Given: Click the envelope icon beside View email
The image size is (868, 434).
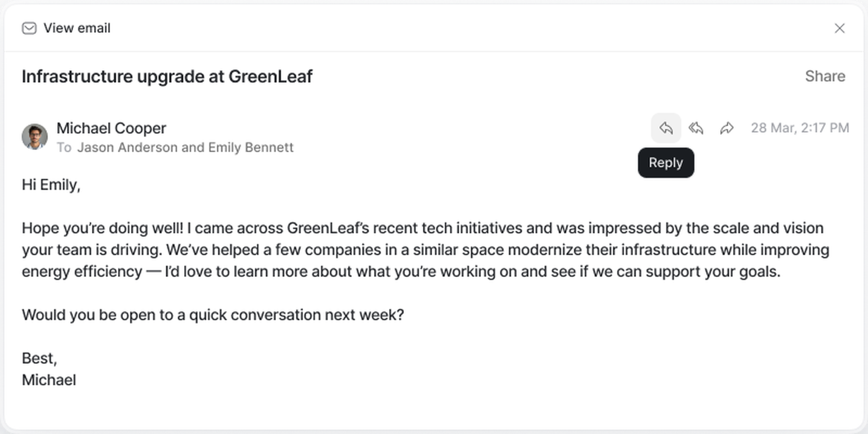Looking at the screenshot, I should (29, 28).
